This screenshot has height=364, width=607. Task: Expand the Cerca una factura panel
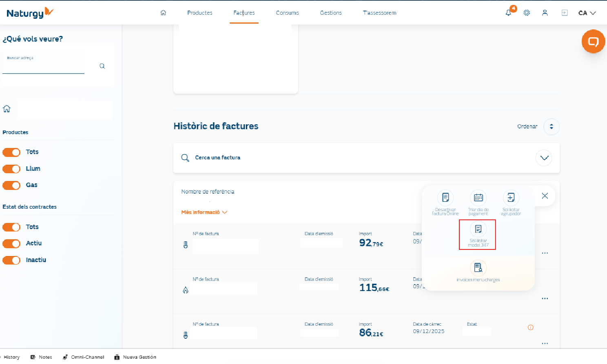pyautogui.click(x=544, y=158)
